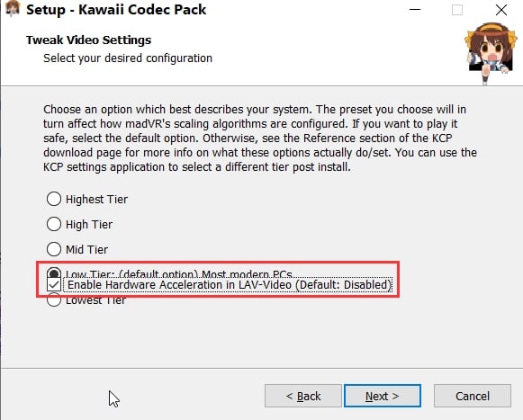Click the Mid Tier label text

[x=86, y=249]
